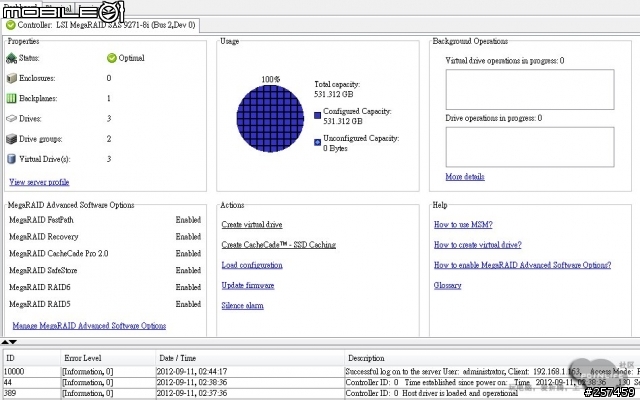
Task: Click the Silence alarm link
Action: point(242,306)
